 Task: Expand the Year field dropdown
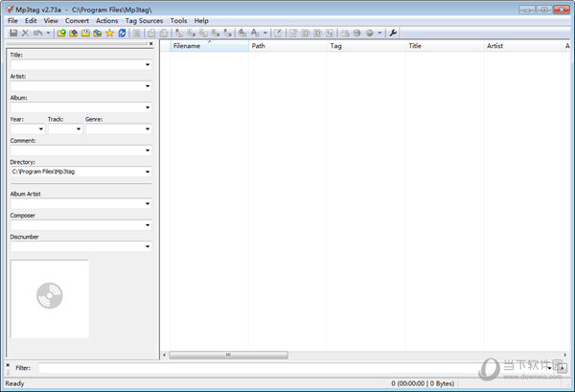tap(40, 129)
